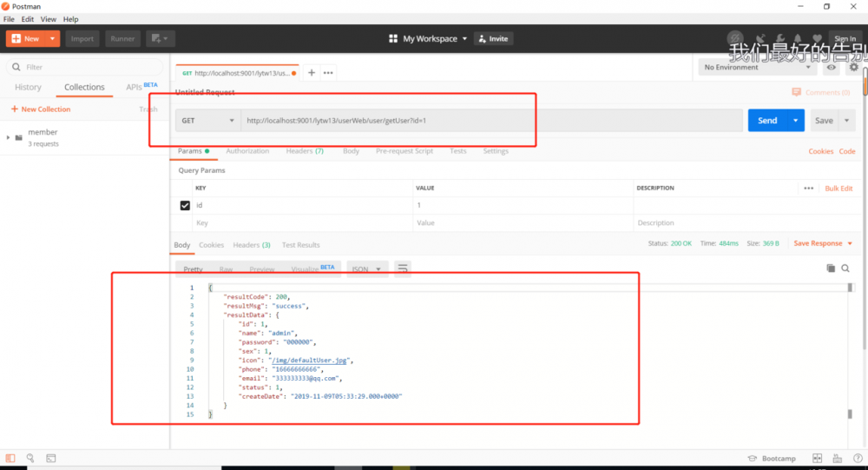Open the JSON format dropdown
Screen dimensions: 868x470
[x=367, y=268]
